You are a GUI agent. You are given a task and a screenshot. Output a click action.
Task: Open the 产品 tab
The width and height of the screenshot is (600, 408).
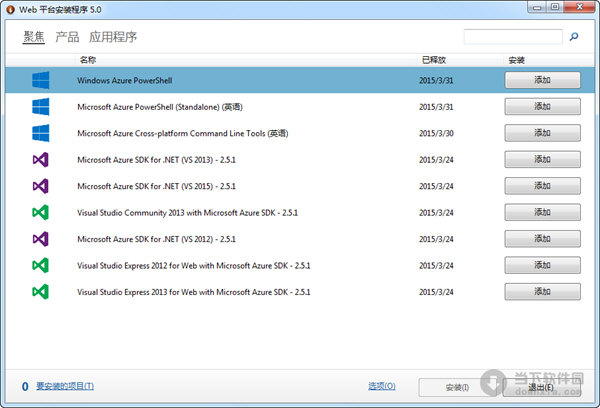point(67,37)
